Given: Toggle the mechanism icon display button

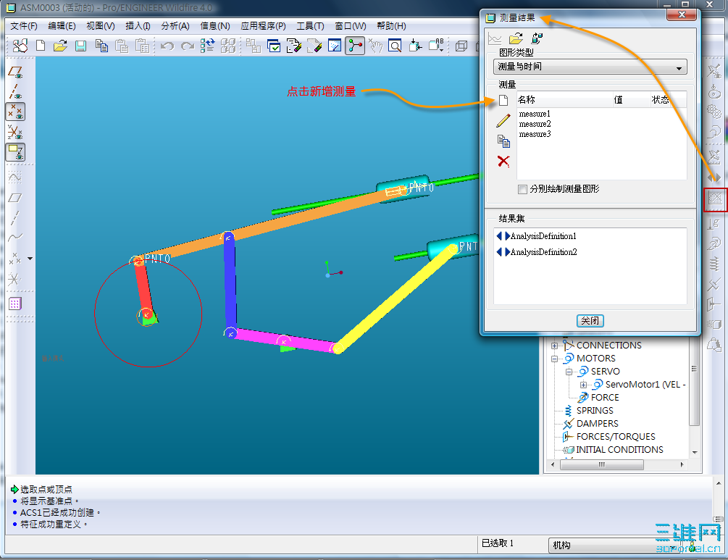Looking at the screenshot, I should click(x=355, y=46).
